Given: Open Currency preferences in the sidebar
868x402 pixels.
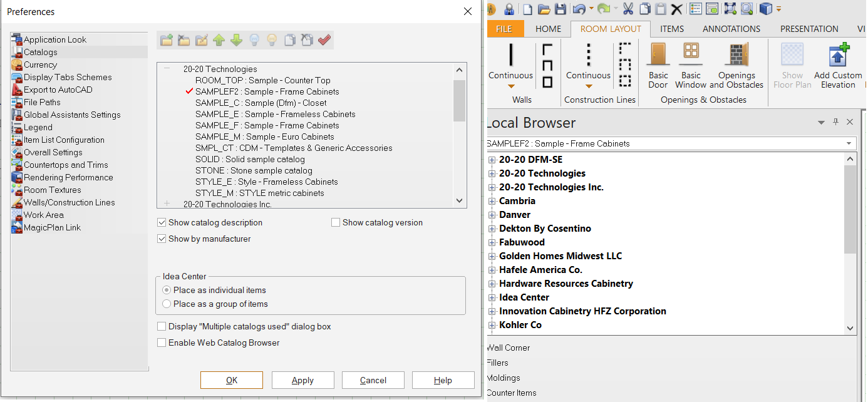Looking at the screenshot, I should [x=40, y=64].
